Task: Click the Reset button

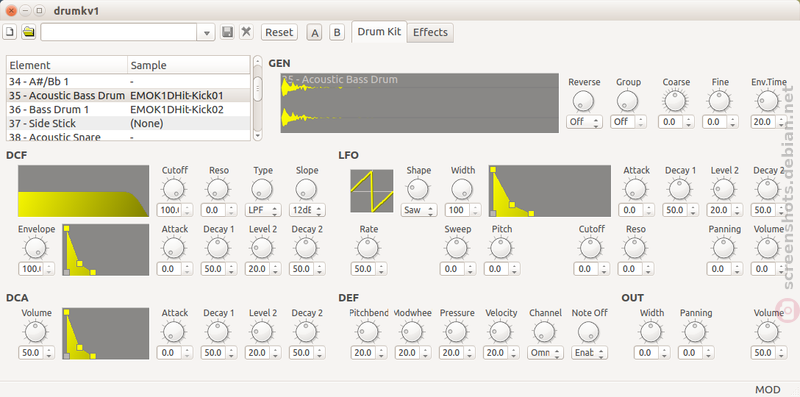Action: [x=279, y=32]
